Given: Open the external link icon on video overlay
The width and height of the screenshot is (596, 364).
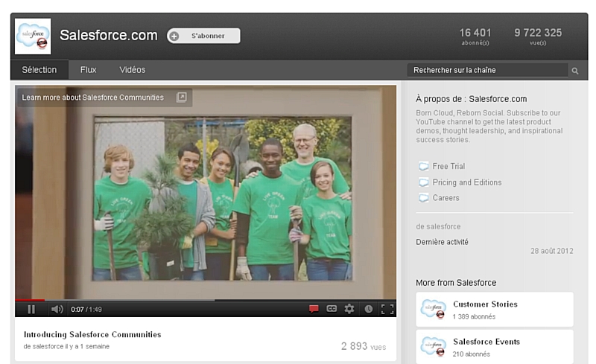Looking at the screenshot, I should pyautogui.click(x=182, y=98).
